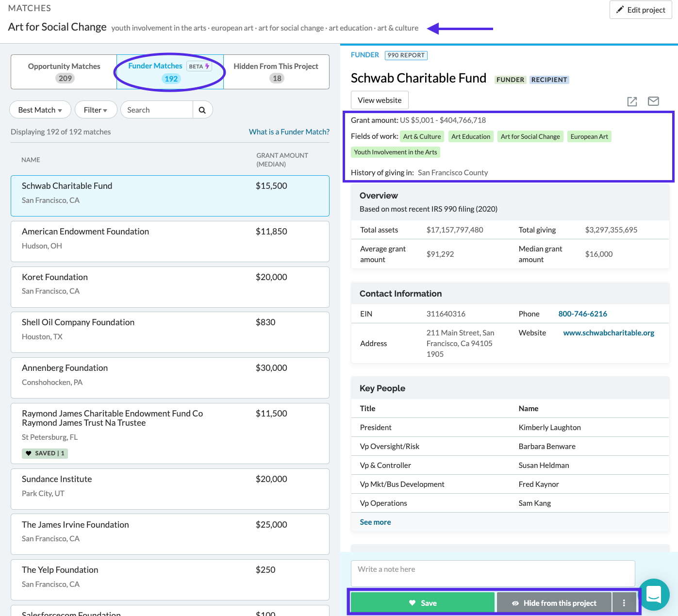Open the 990 REPORT badge
The height and width of the screenshot is (616, 678).
(406, 55)
